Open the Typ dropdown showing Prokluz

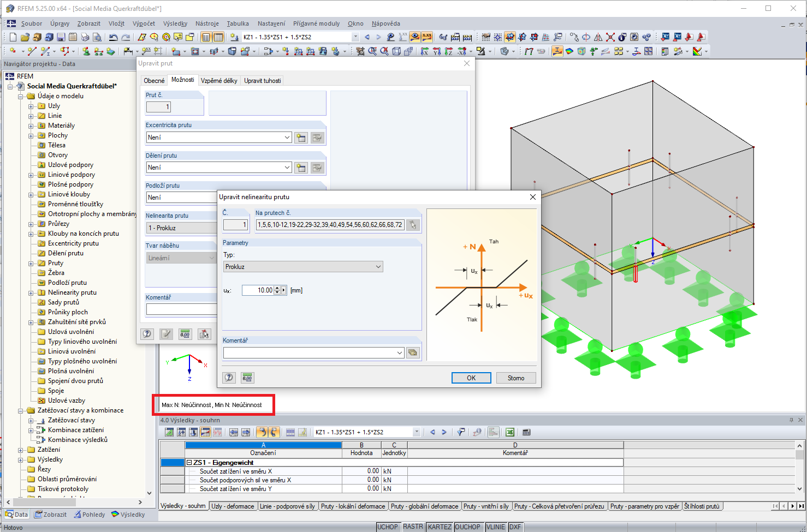coord(303,267)
